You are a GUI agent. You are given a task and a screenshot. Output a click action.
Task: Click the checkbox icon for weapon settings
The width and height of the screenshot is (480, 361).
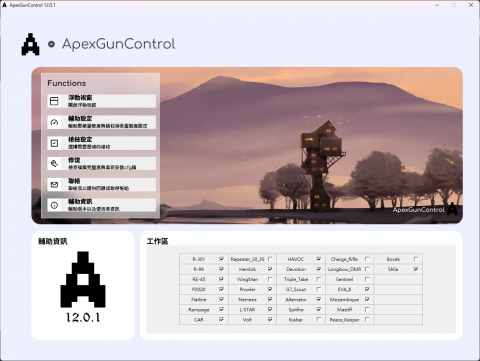tap(54, 143)
